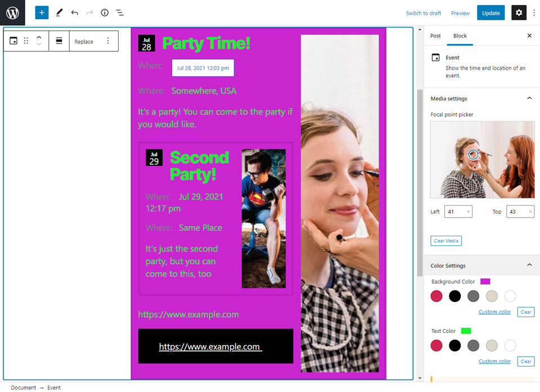Open the block inserter plus button
Viewport: 540px width, 392px height.
click(x=42, y=12)
